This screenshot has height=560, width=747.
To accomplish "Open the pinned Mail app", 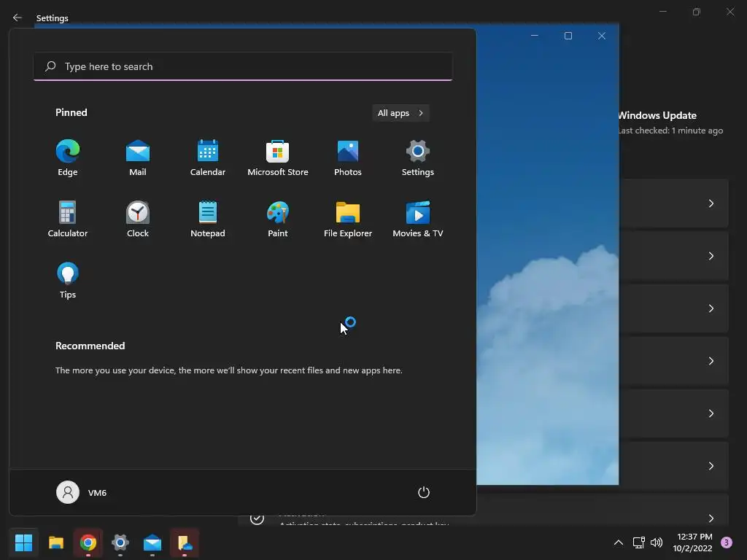I will pos(138,158).
